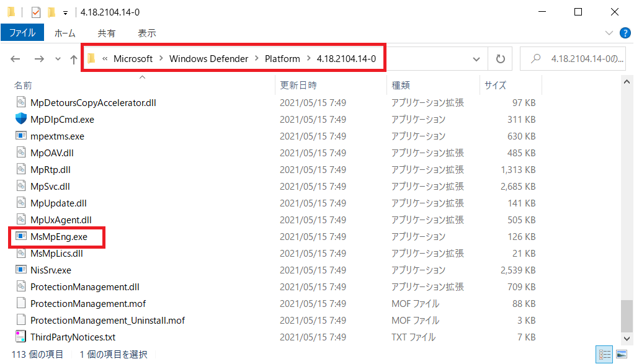Select file name mpextms.exe
Viewport: 634px width, 364px height.
(58, 136)
